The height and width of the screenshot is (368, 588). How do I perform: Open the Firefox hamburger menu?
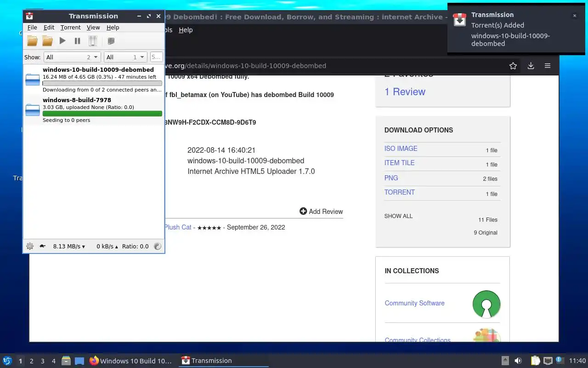pos(548,66)
